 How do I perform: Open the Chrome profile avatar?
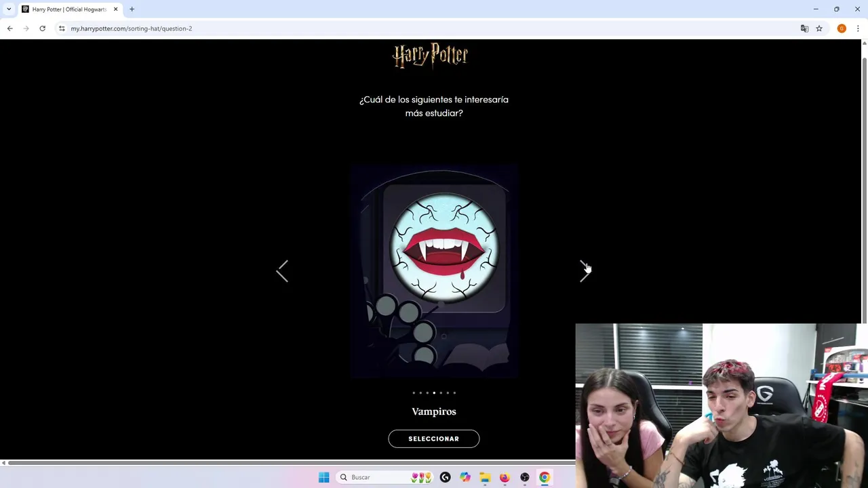[x=842, y=28]
